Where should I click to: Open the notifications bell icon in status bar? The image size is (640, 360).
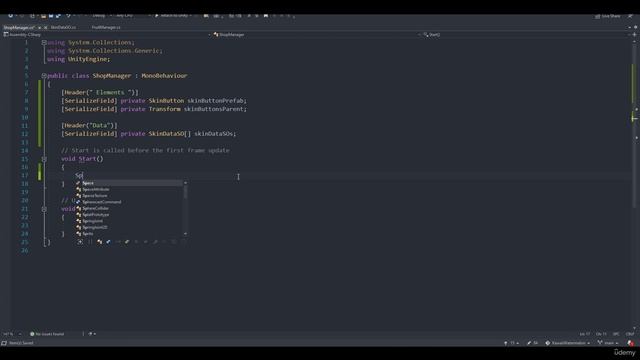[631, 343]
